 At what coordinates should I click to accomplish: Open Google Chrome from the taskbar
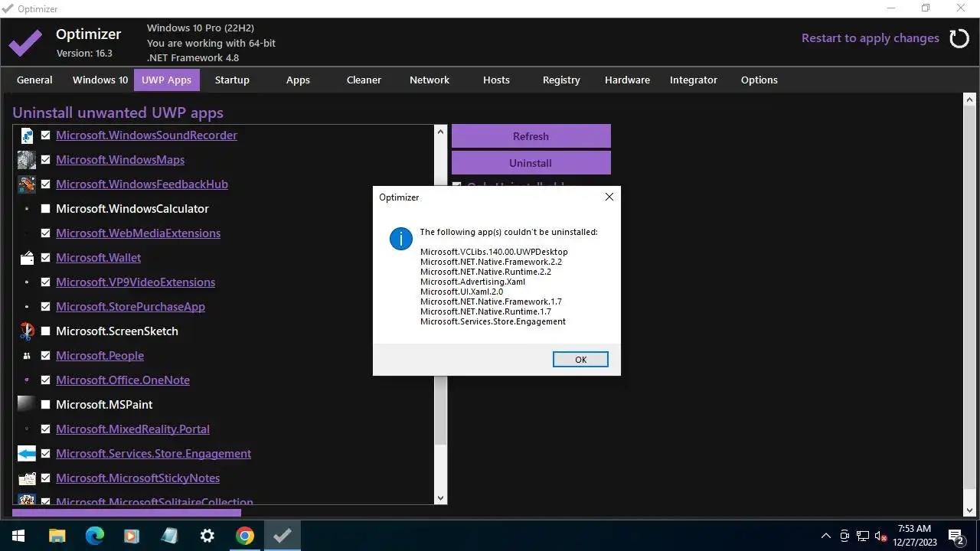click(245, 536)
